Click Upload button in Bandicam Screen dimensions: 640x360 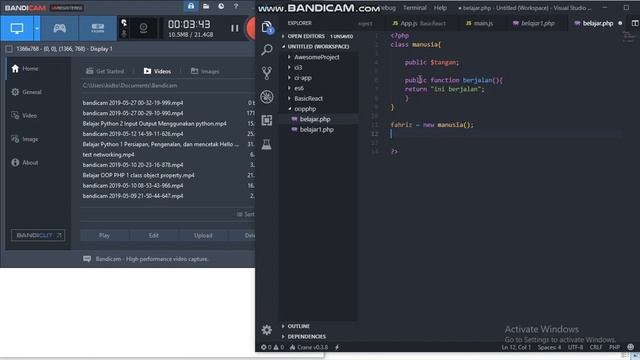[203, 236]
